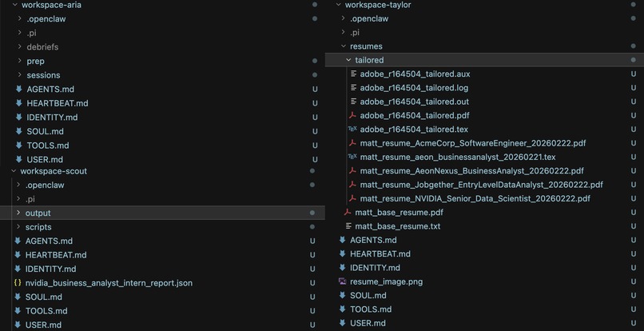Collapse the workspace-taylor folder chevron

coord(339,5)
